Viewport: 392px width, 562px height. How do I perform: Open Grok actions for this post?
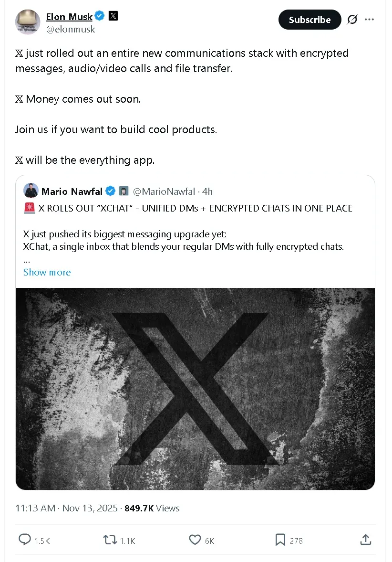(x=352, y=20)
